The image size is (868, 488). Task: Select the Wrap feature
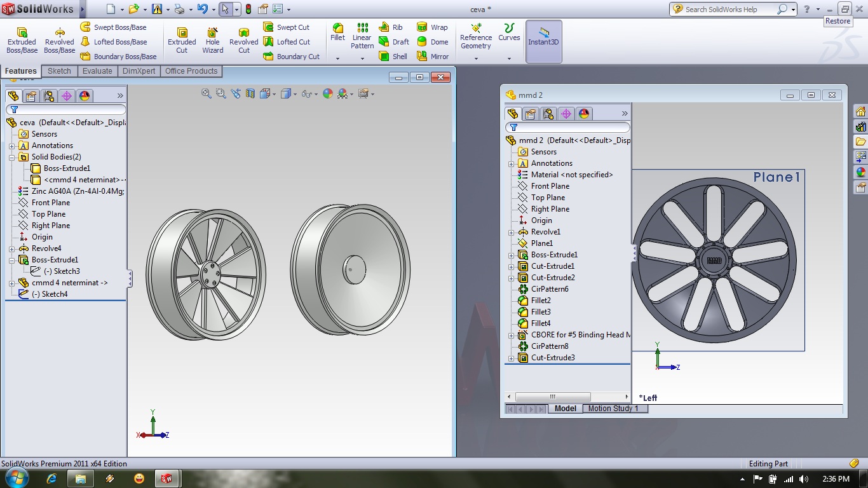[x=433, y=27]
